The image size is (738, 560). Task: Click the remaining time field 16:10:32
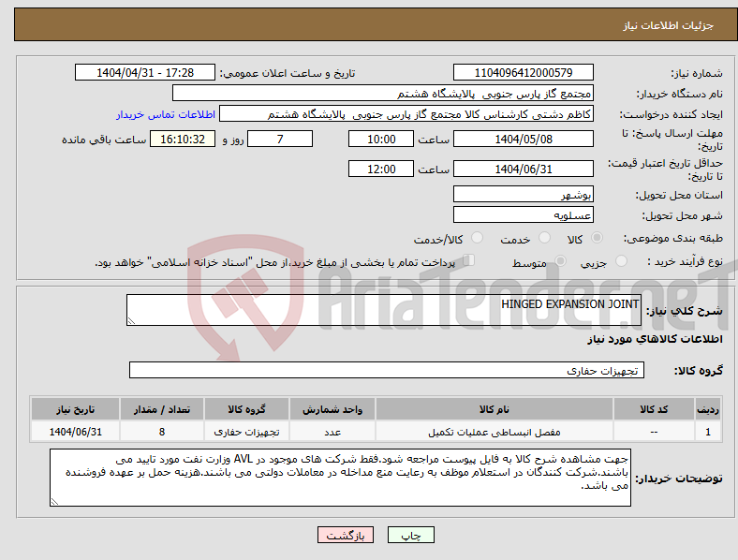point(183,139)
